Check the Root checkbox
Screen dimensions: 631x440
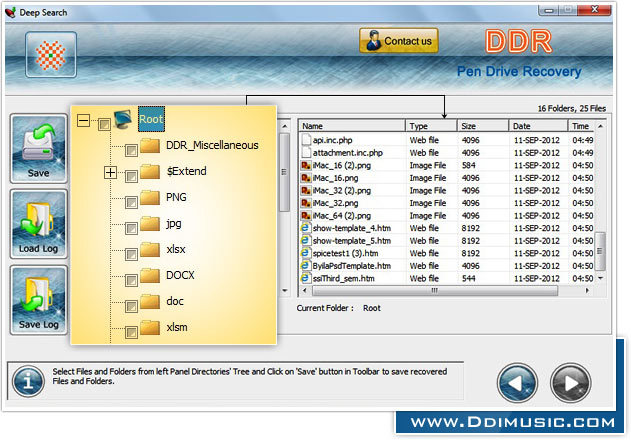(x=104, y=124)
